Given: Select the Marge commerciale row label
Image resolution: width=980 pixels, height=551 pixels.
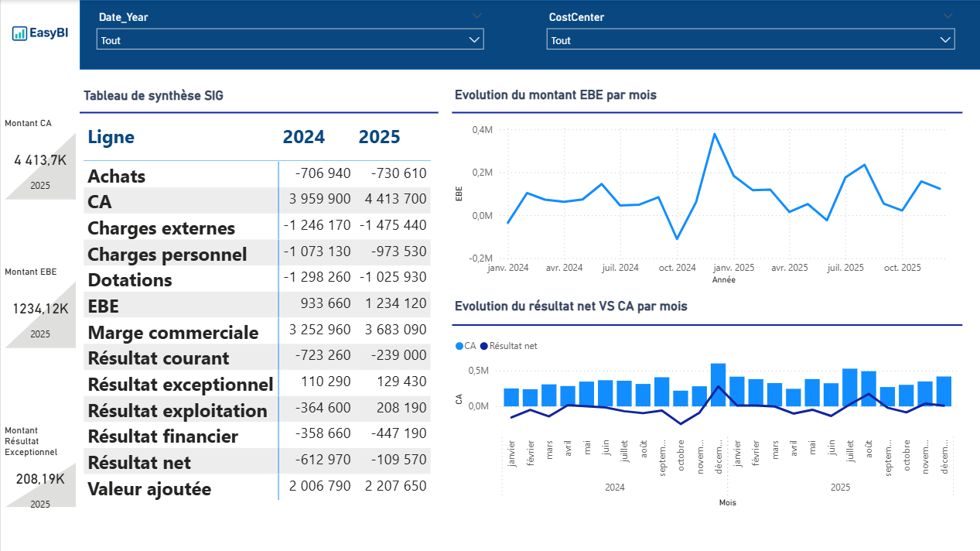Looking at the screenshot, I should (173, 332).
